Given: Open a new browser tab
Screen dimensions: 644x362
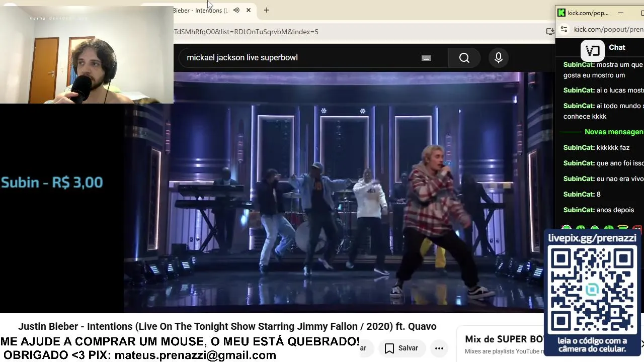Looking at the screenshot, I should pos(267,10).
